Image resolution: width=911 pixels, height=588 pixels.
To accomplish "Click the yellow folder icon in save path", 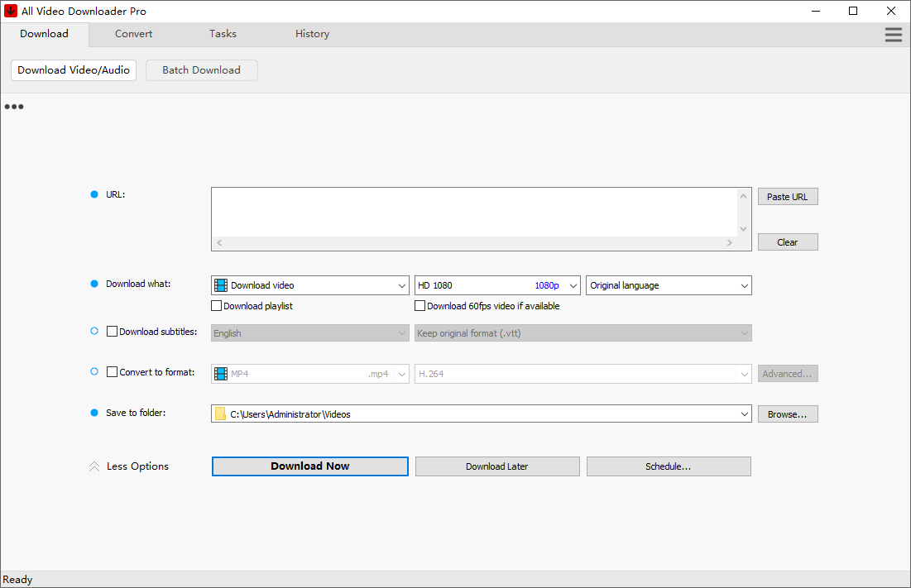I will point(220,414).
